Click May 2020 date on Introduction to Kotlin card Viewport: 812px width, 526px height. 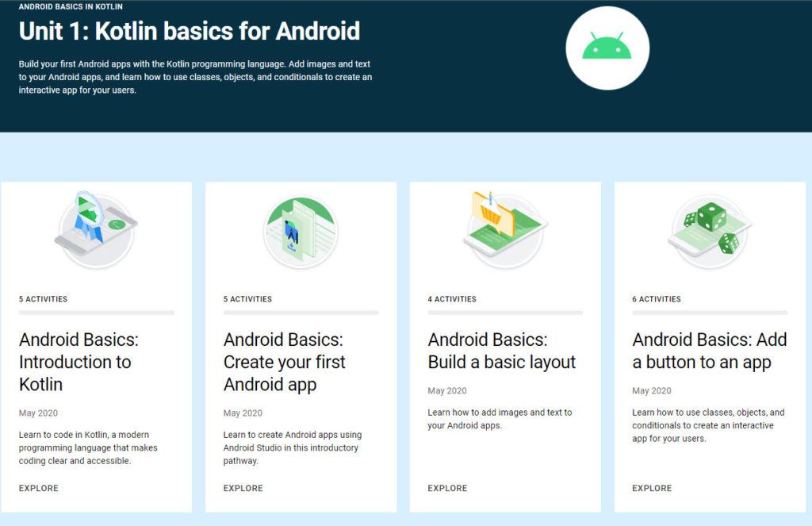38,413
